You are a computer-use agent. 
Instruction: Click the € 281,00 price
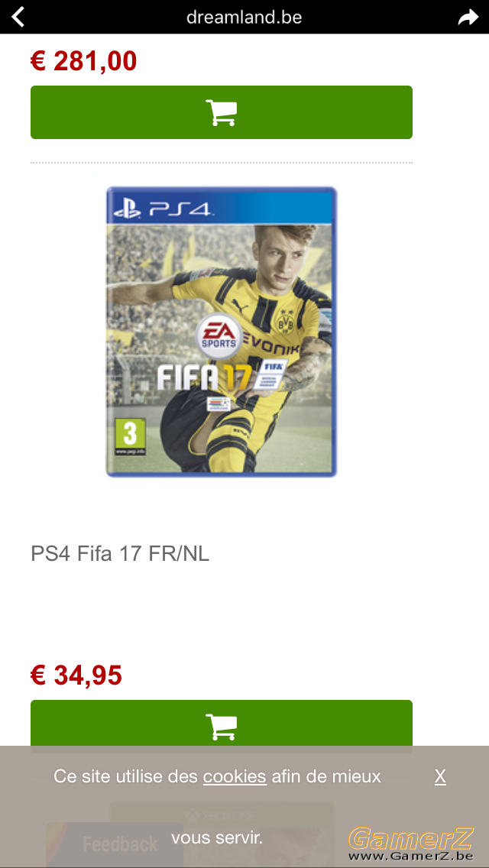[83, 61]
